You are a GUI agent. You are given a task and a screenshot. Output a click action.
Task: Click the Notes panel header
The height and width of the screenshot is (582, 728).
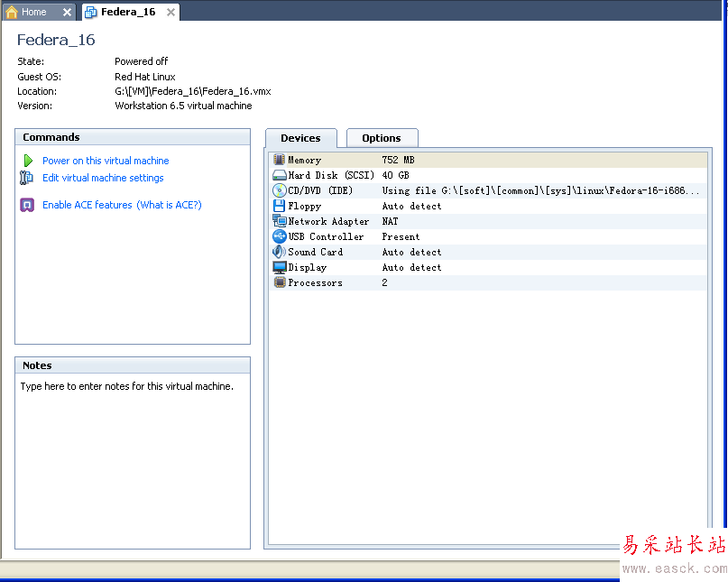click(133, 365)
